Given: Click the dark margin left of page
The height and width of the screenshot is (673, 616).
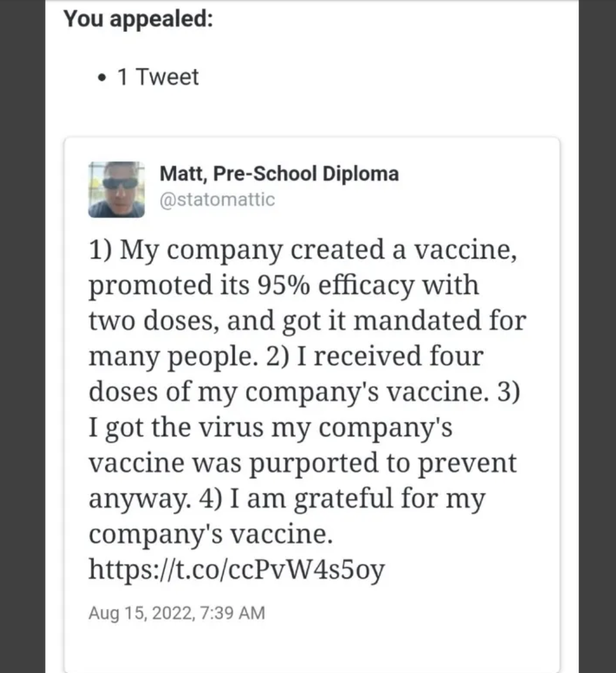Looking at the screenshot, I should tap(23, 337).
